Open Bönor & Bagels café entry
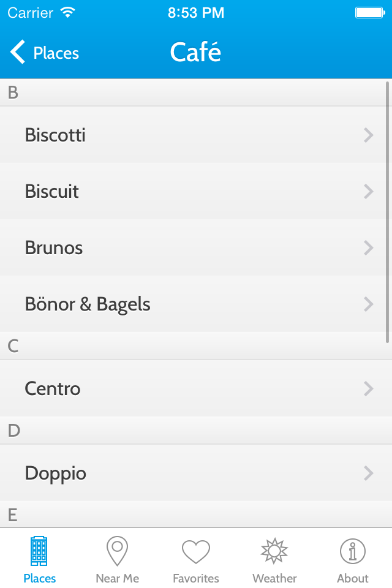 click(x=196, y=304)
